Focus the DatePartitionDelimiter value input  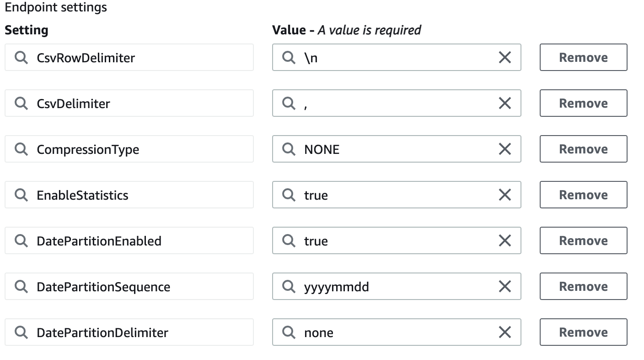point(393,332)
